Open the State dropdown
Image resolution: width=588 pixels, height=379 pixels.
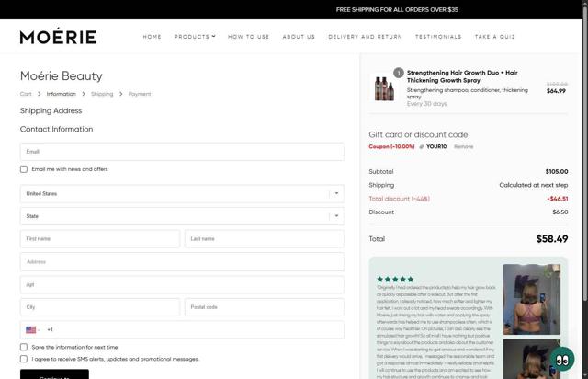point(182,216)
